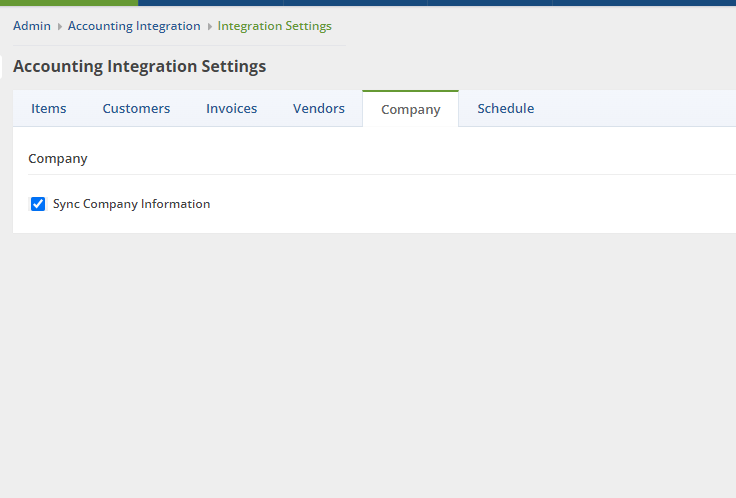Click empty tab strip right of Schedule

640,109
